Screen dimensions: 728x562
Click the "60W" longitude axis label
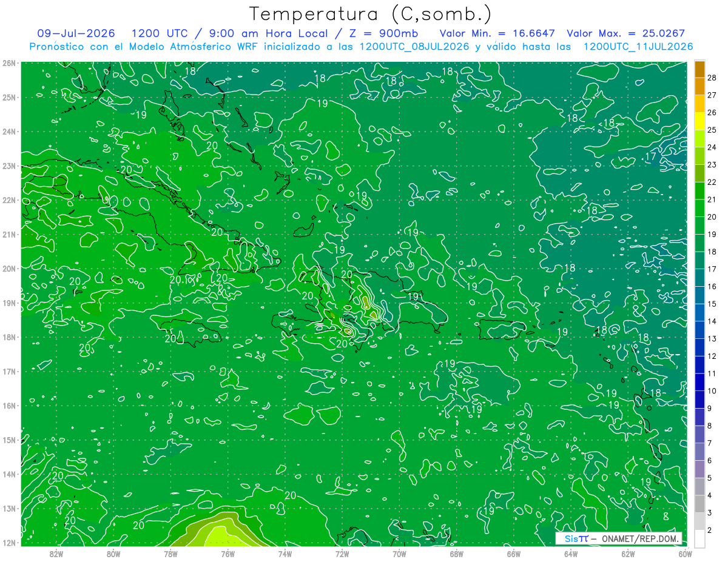(x=685, y=553)
